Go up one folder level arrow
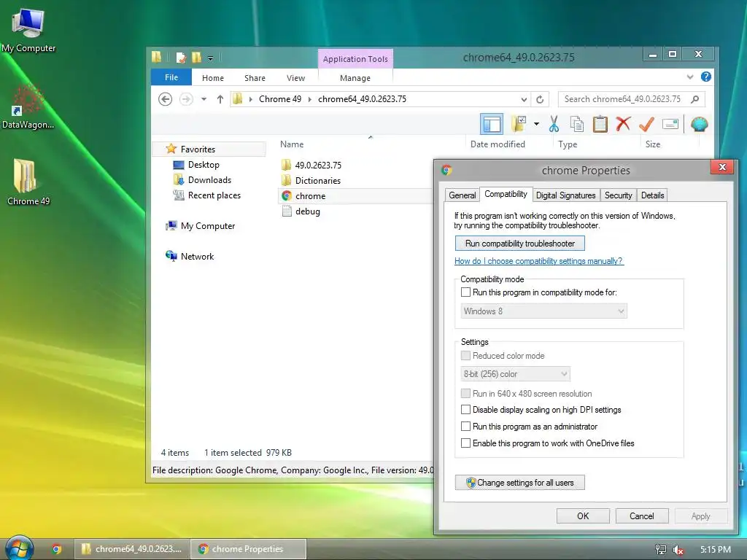Image resolution: width=747 pixels, height=560 pixels. click(220, 99)
